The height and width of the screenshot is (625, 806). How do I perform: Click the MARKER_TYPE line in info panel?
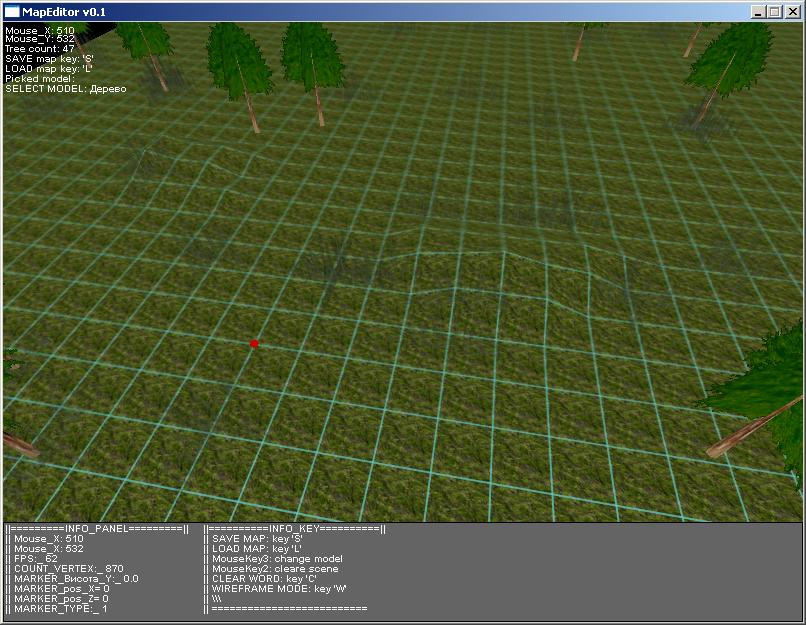[x=58, y=608]
